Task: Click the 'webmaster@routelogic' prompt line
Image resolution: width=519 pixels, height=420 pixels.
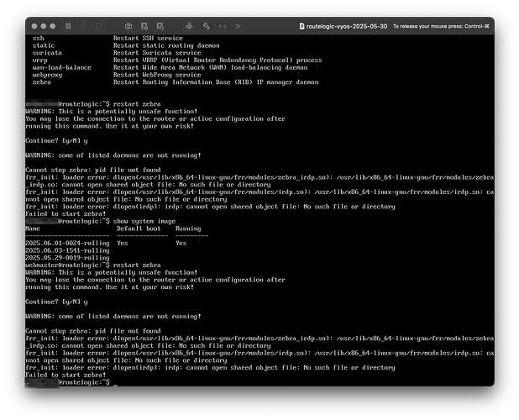Action: point(93,265)
